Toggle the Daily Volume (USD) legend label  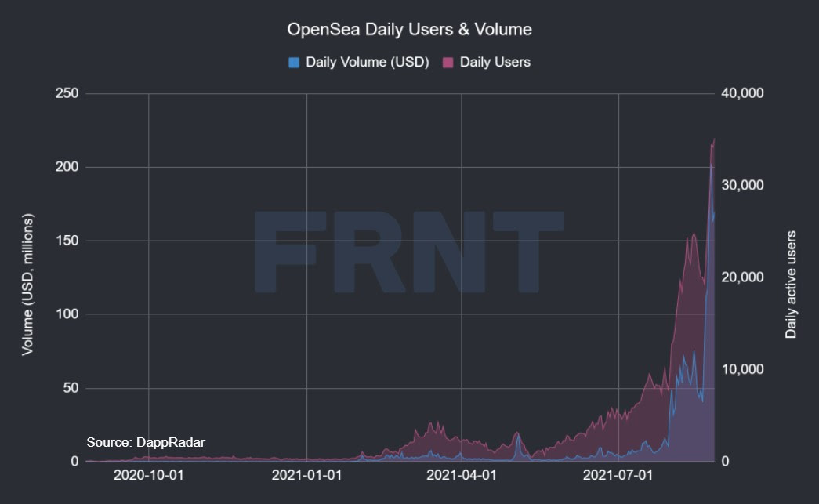367,62
